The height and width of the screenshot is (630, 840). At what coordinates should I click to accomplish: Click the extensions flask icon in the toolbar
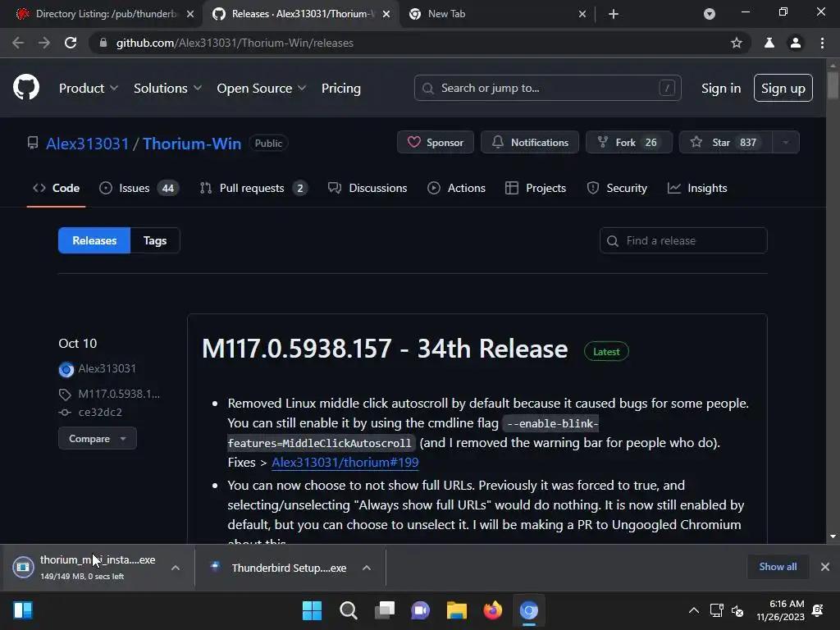[x=769, y=43]
